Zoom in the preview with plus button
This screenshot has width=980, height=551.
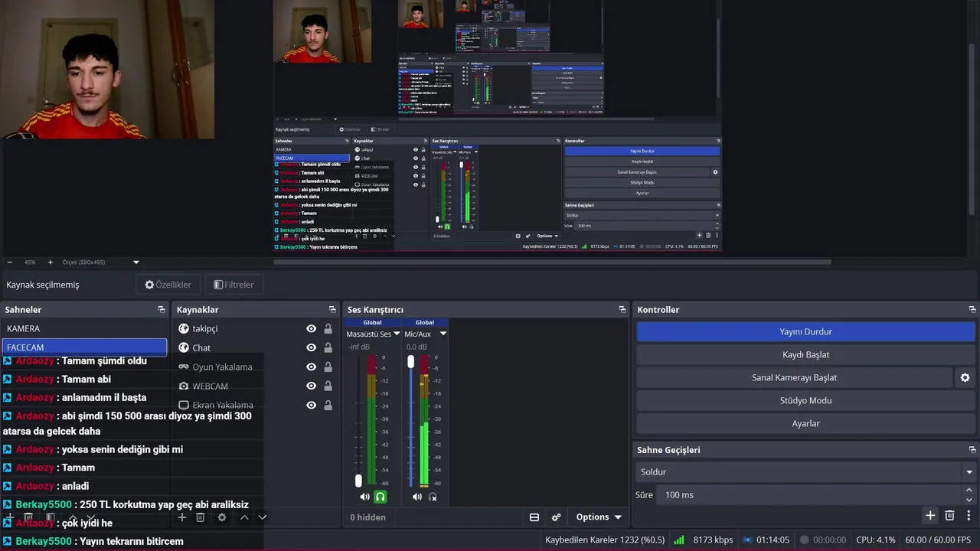(51, 262)
